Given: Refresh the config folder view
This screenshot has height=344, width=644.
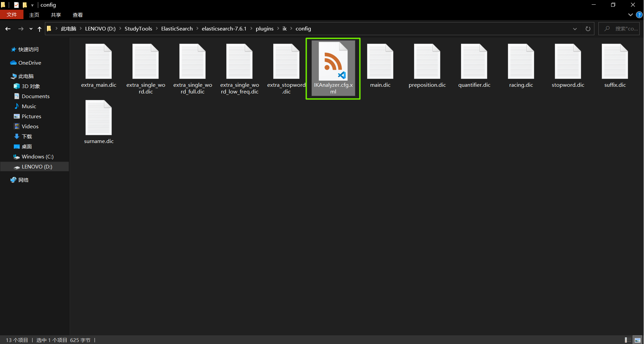Looking at the screenshot, I should [x=588, y=29].
